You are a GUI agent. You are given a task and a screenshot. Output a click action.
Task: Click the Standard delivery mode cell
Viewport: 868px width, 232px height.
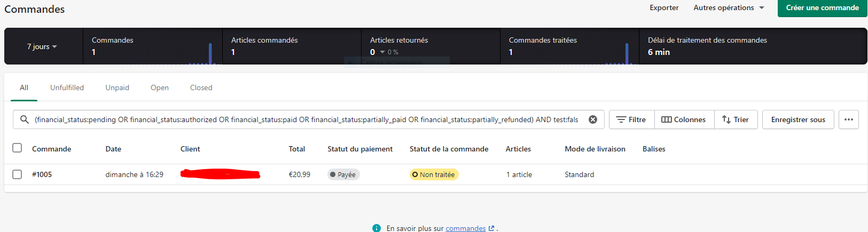579,174
